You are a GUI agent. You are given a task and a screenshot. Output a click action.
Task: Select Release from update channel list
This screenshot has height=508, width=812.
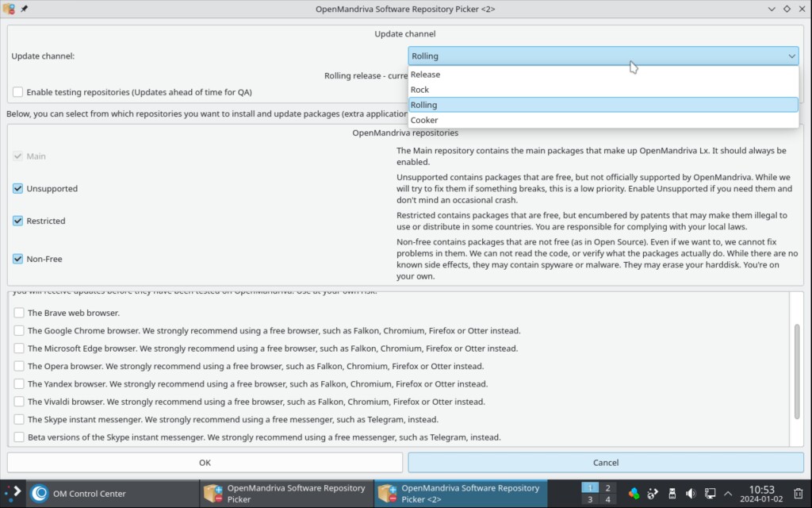[x=603, y=74]
